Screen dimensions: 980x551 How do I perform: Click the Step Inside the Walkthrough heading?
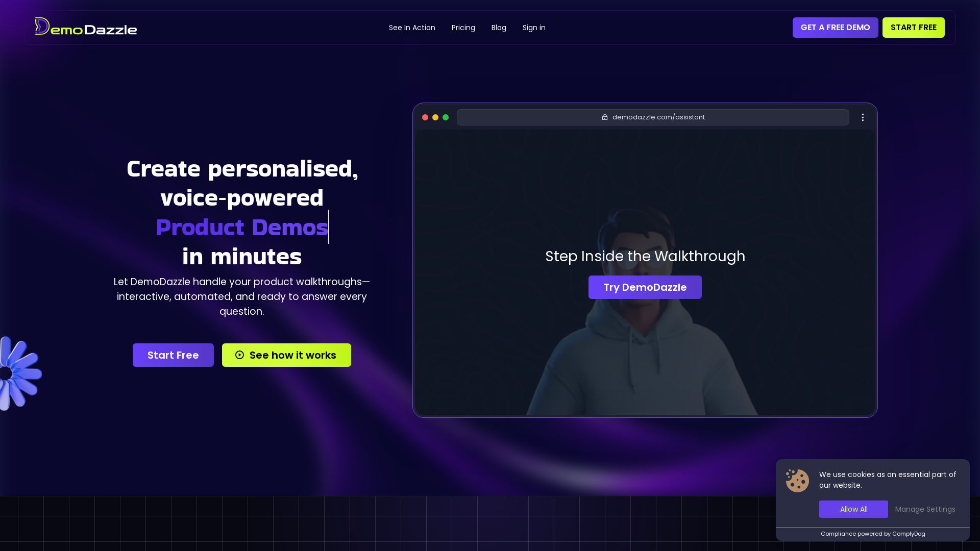click(x=645, y=256)
